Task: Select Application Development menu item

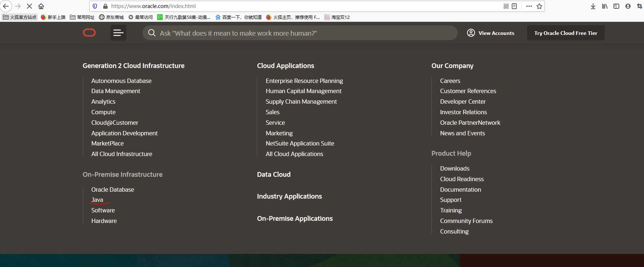Action: [x=124, y=133]
